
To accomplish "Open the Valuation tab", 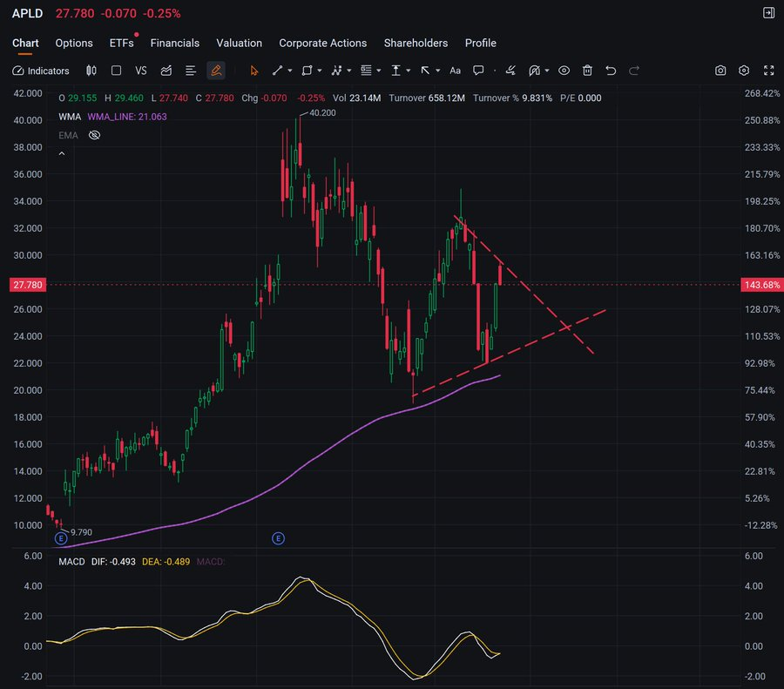I will 239,43.
